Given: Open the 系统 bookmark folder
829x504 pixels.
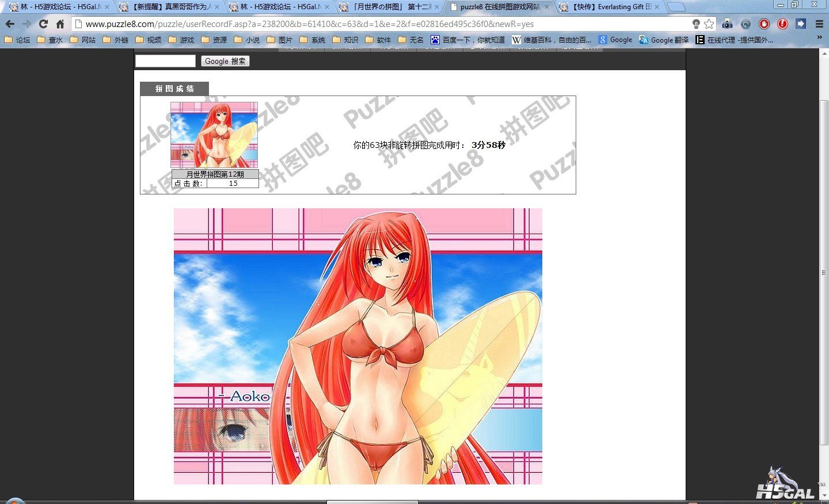Looking at the screenshot, I should pos(313,40).
